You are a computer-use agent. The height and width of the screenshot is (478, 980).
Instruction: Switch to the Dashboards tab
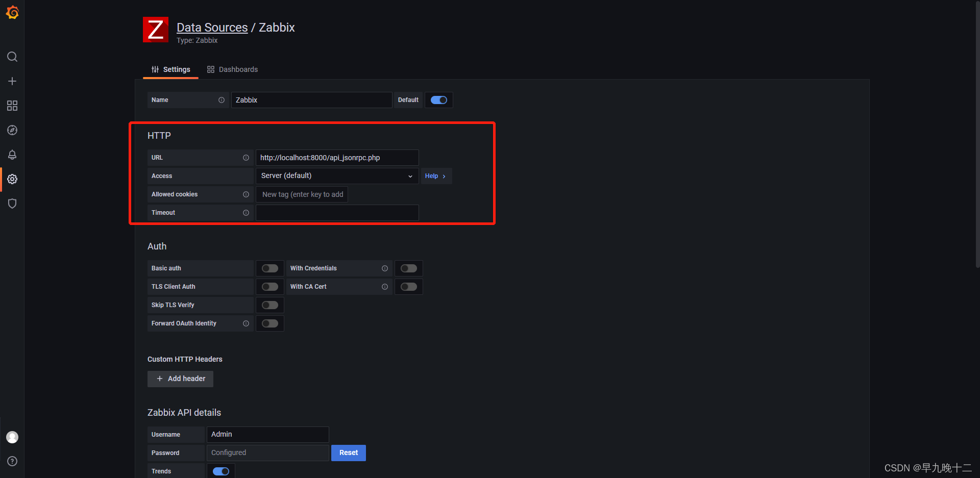238,69
